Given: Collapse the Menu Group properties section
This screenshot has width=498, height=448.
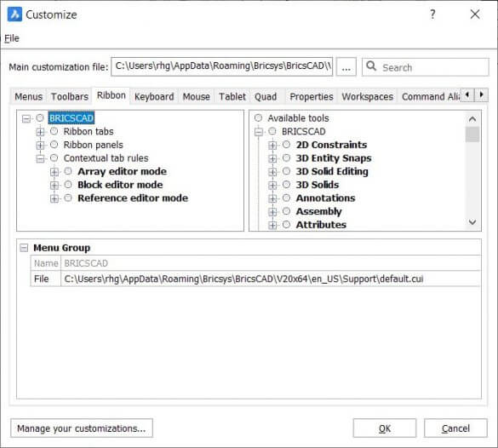Looking at the screenshot, I should (24, 248).
